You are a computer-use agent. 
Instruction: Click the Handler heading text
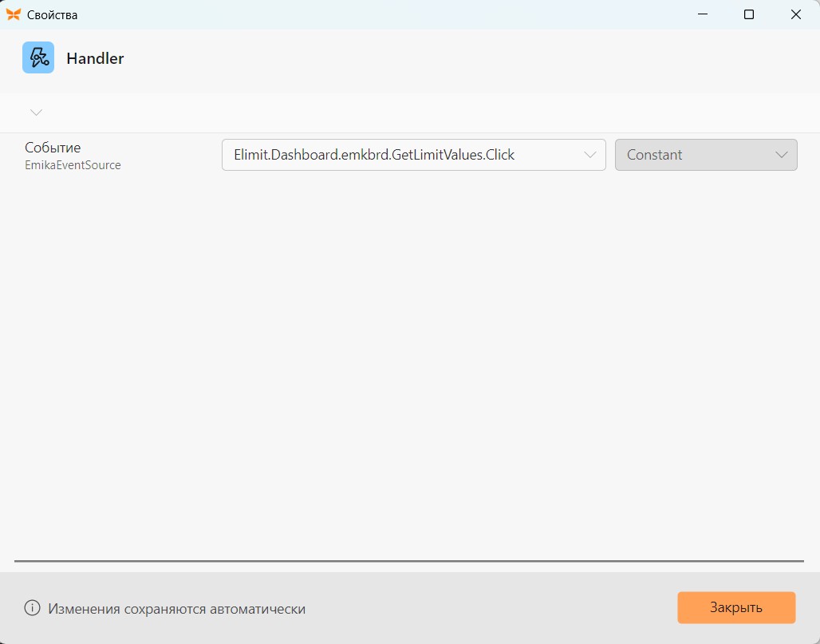(95, 58)
